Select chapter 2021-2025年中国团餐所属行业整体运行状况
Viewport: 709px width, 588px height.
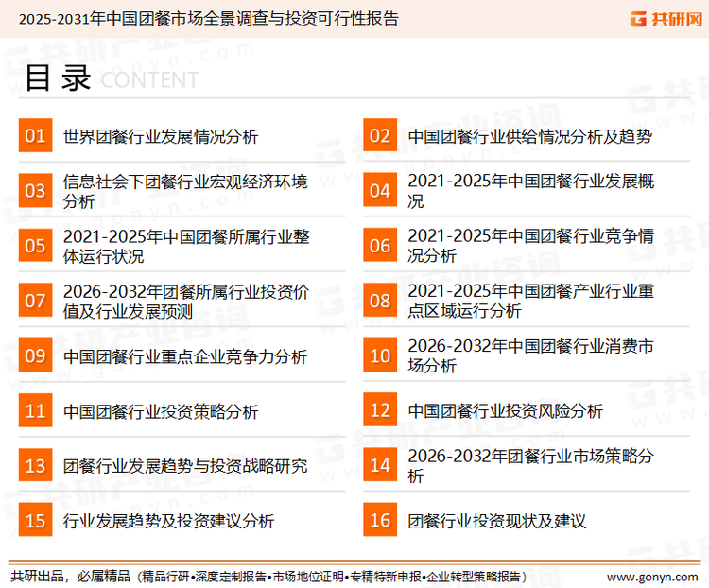(x=186, y=246)
